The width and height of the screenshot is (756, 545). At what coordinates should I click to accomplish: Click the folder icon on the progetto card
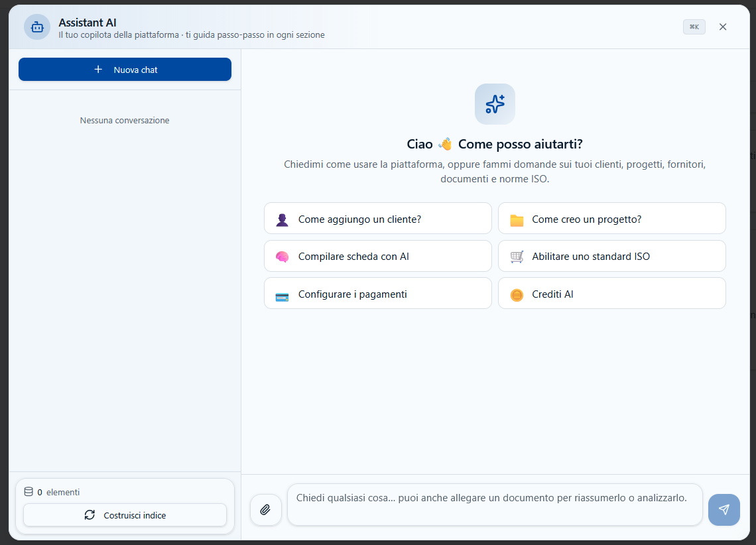pyautogui.click(x=517, y=220)
